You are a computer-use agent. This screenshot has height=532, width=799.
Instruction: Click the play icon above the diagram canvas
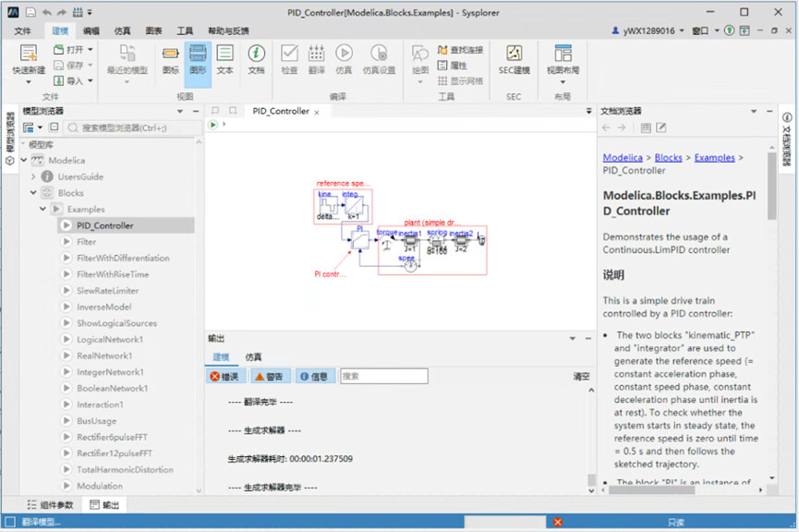[x=213, y=125]
